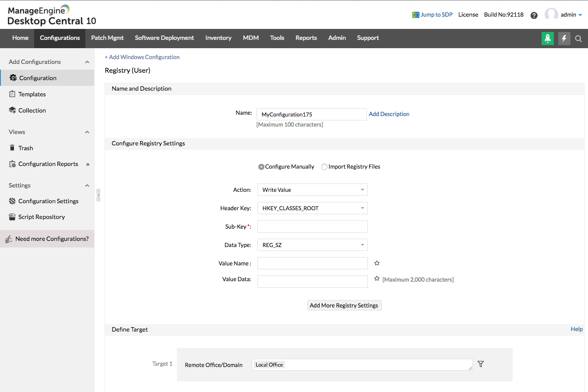Image resolution: width=588 pixels, height=392 pixels.
Task: Open the Data Type dropdown
Action: [312, 245]
